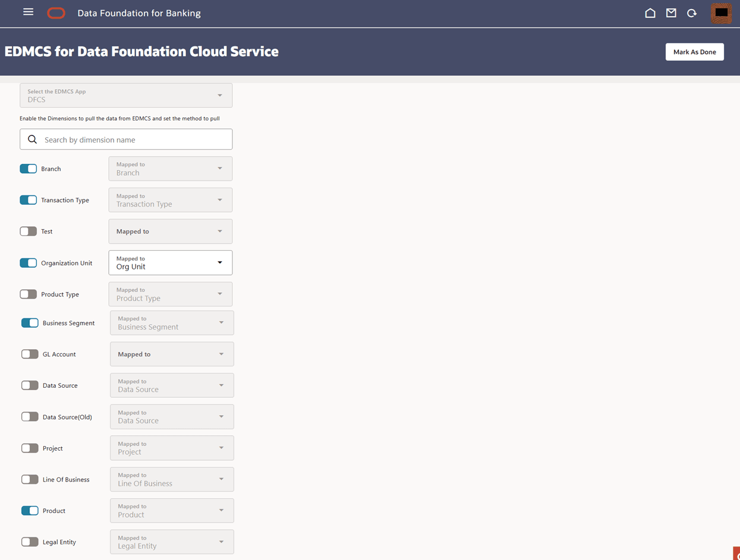Turn on the Line Of Business switch
The image size is (740, 560).
pos(30,479)
